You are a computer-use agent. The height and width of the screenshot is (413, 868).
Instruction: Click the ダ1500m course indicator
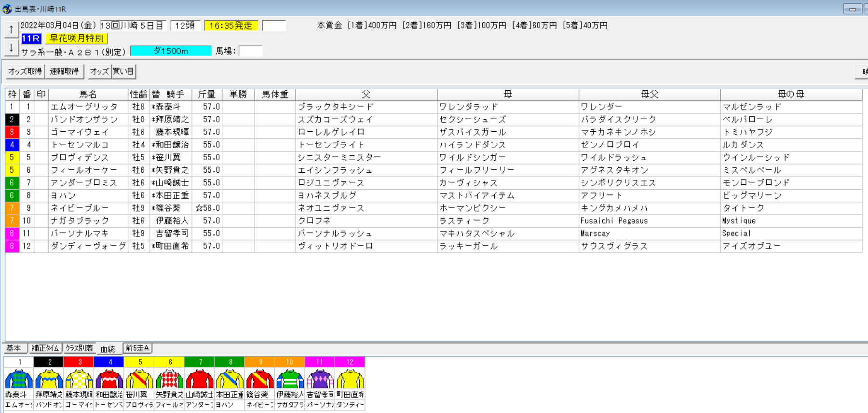[171, 51]
